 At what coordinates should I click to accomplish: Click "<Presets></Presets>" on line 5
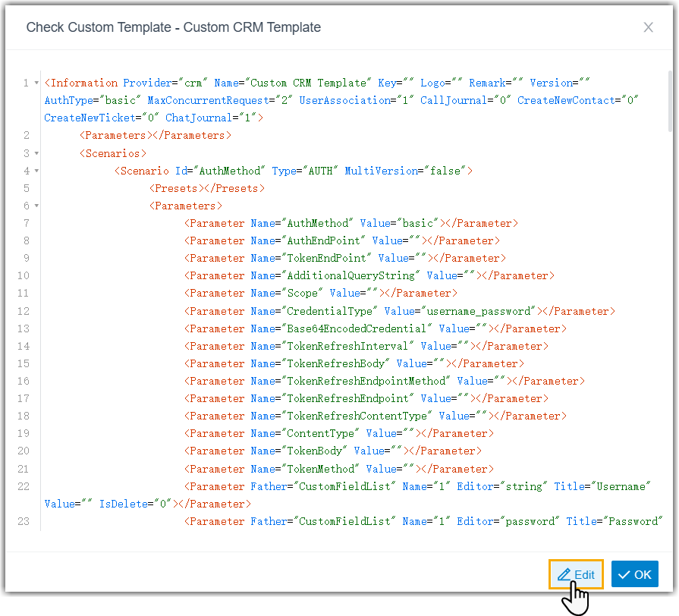point(207,188)
